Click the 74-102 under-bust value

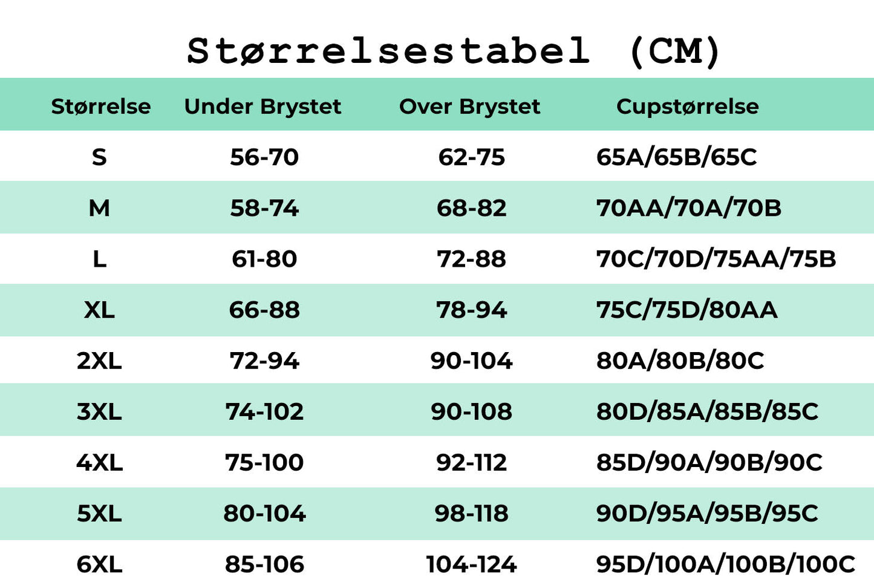(x=264, y=411)
